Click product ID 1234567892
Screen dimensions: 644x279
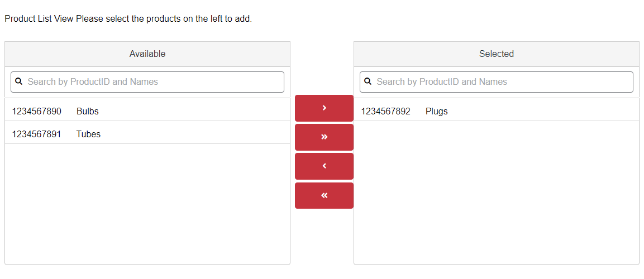point(385,111)
